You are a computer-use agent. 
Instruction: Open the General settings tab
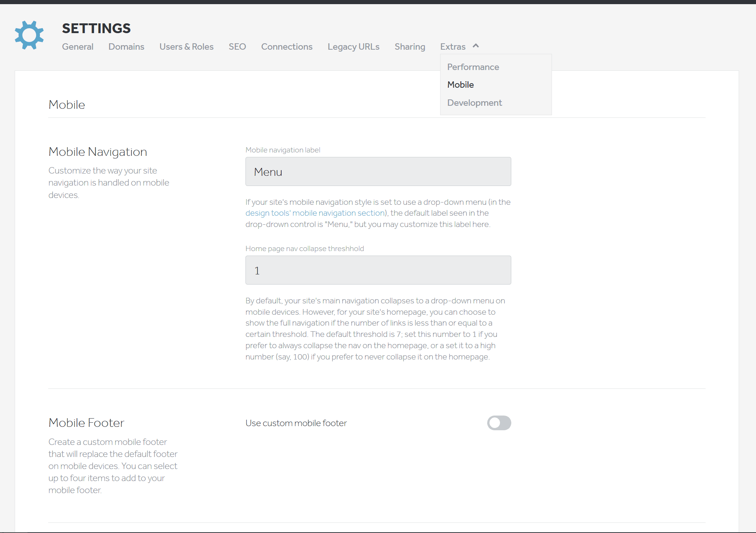pyautogui.click(x=78, y=47)
